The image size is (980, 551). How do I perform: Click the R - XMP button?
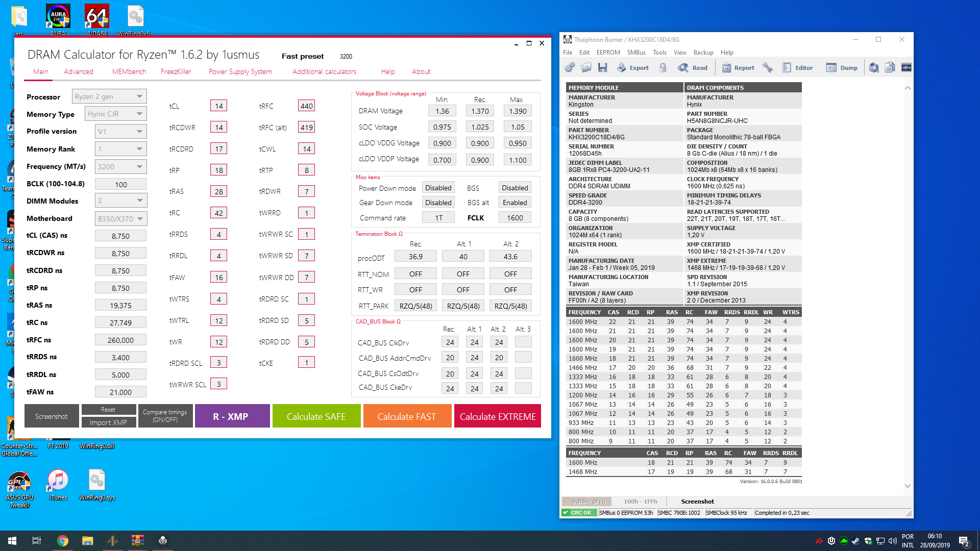click(232, 416)
